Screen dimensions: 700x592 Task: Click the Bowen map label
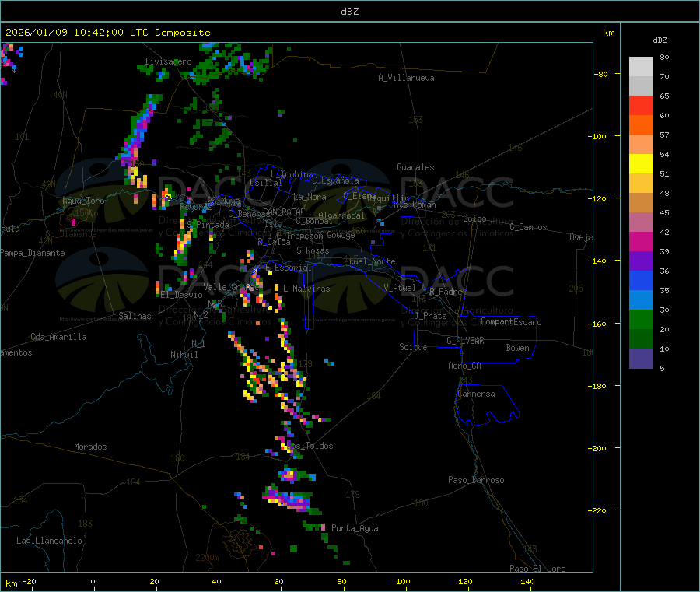(x=518, y=348)
